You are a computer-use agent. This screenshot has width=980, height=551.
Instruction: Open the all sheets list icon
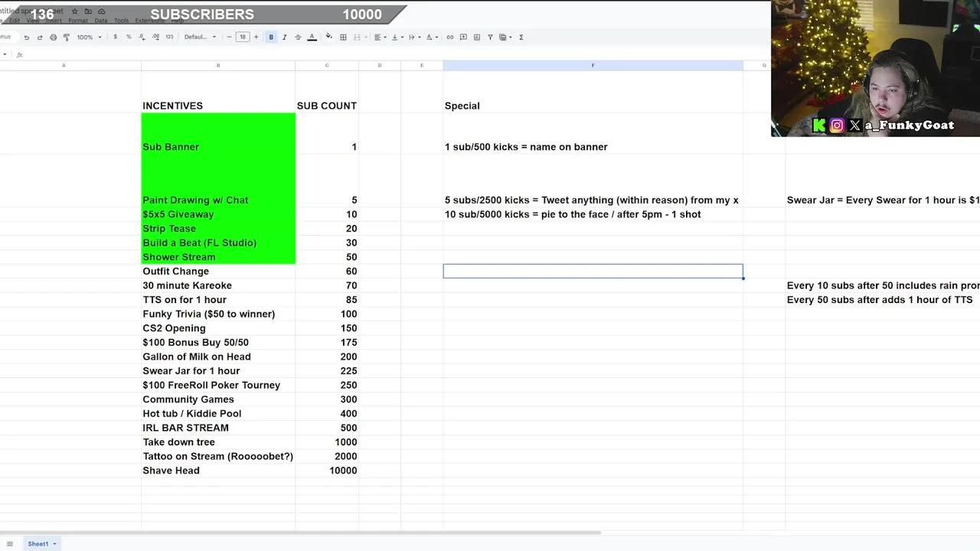pos(10,544)
